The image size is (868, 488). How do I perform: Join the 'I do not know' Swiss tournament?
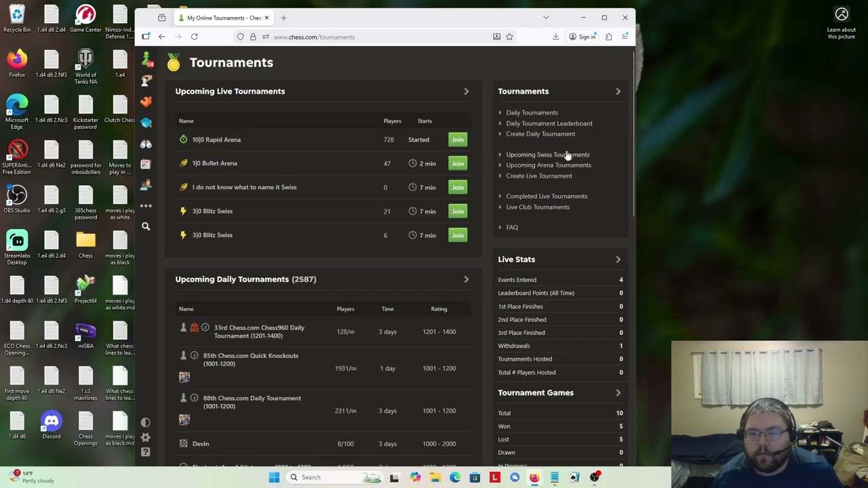(x=458, y=187)
